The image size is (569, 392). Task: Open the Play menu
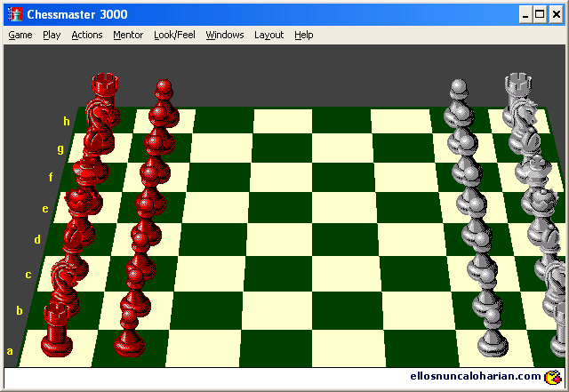coord(52,36)
